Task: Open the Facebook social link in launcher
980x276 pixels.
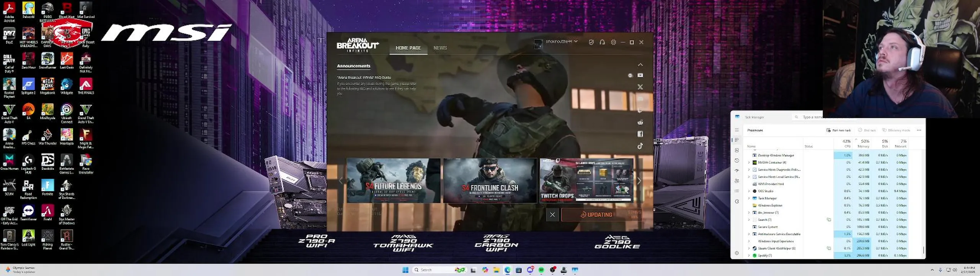Action: click(x=640, y=134)
